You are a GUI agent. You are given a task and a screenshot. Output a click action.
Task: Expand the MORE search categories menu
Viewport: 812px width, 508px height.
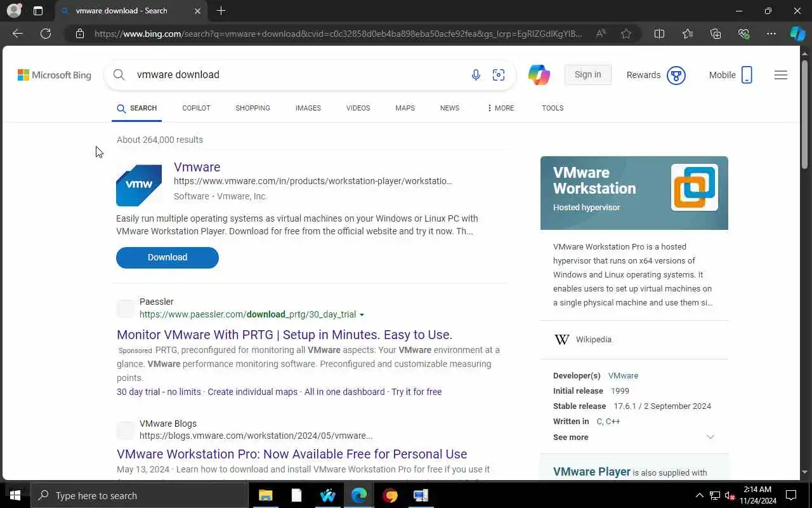(x=501, y=108)
